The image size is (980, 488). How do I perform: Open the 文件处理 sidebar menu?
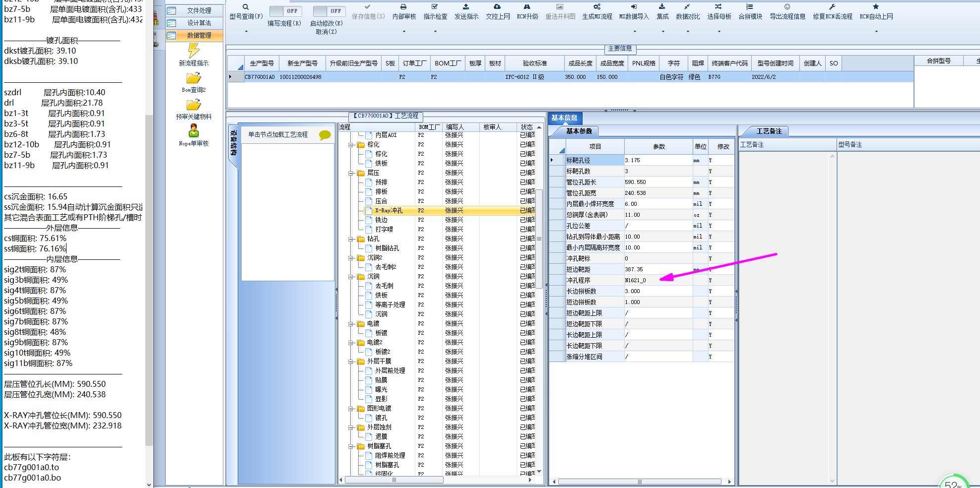194,10
